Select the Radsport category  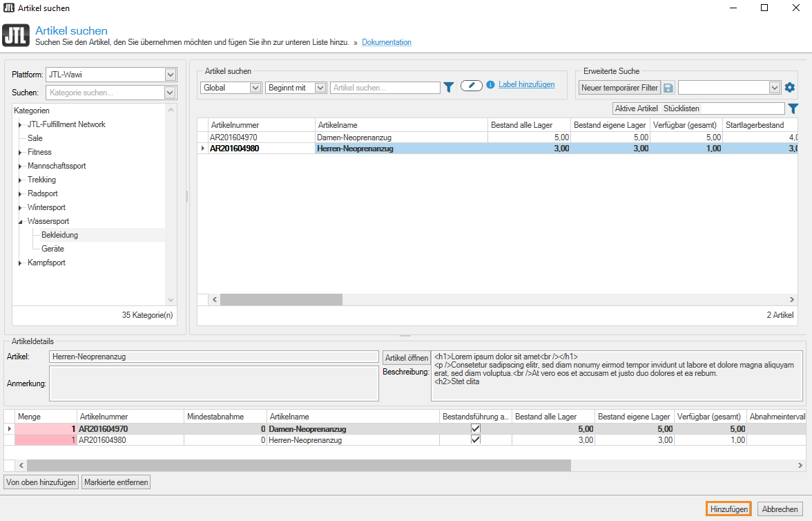(x=43, y=193)
